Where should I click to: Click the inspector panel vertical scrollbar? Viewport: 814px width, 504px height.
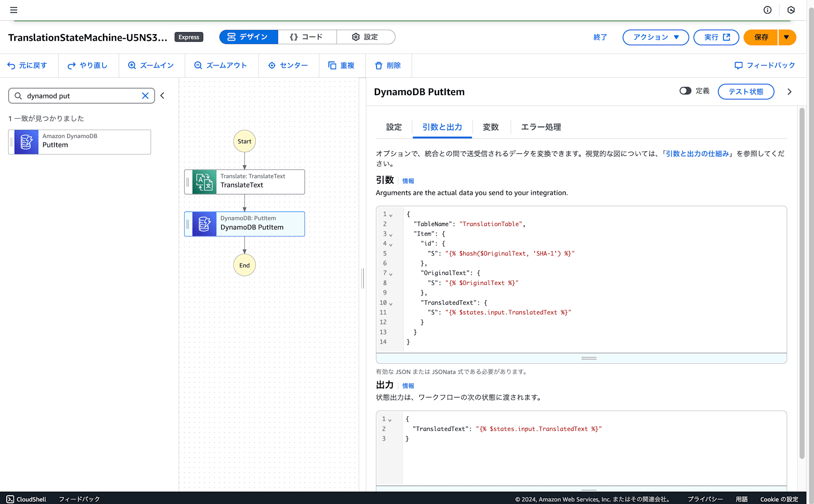coord(802,283)
